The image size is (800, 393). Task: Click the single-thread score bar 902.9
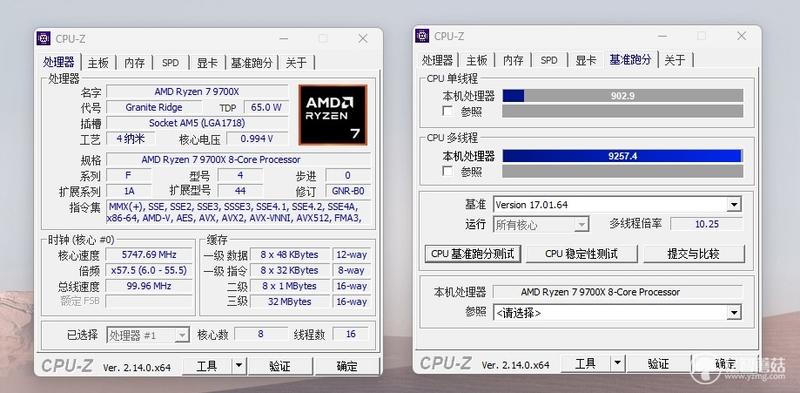(622, 95)
